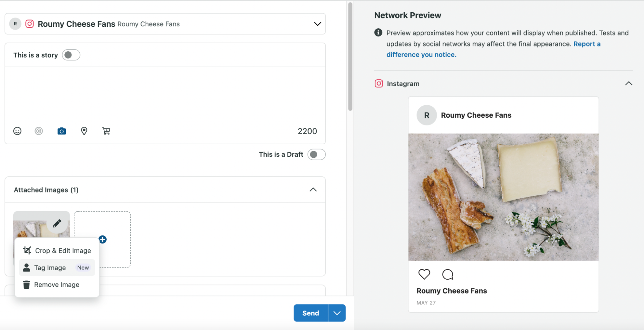The image size is (644, 330).
Task: Toggle the This is a story switch
Action: click(x=71, y=55)
